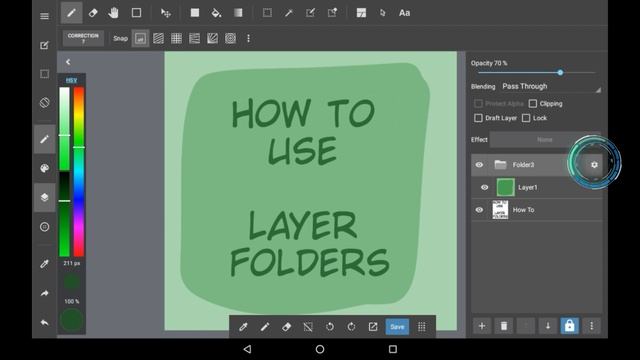Adjust the saturation brightness color bar
Image resolution: width=640 pixels, height=360 pixels.
[x=64, y=172]
